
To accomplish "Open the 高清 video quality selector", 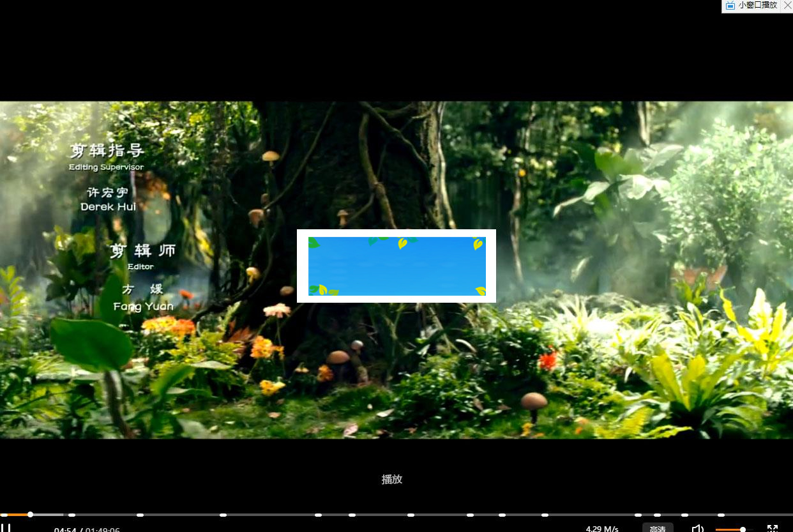I will [657, 528].
